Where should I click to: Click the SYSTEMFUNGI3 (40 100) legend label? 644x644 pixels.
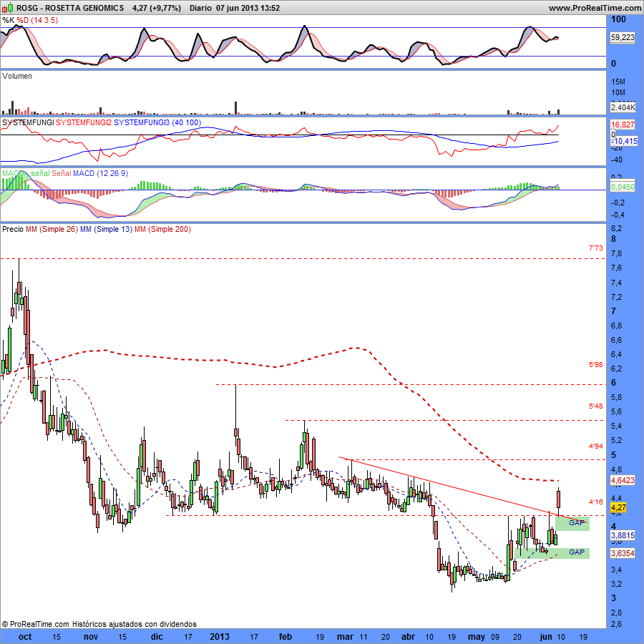pos(157,122)
